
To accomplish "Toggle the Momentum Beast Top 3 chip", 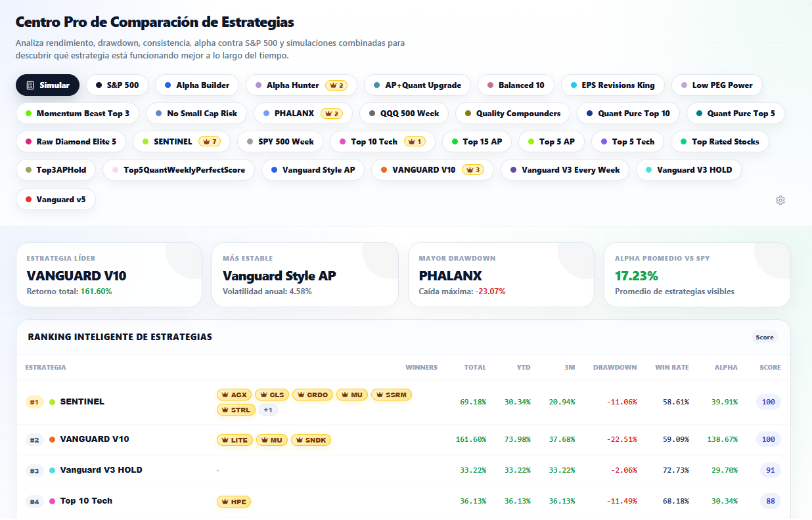I will (78, 114).
